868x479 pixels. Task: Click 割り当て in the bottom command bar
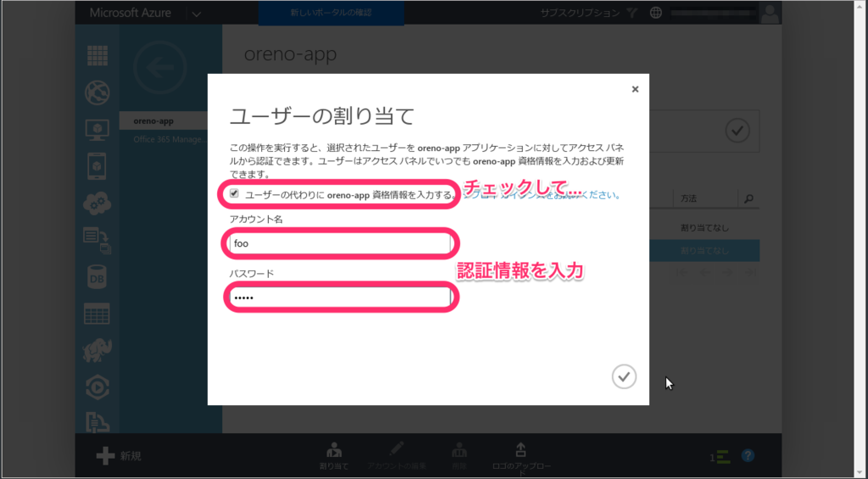(x=334, y=456)
